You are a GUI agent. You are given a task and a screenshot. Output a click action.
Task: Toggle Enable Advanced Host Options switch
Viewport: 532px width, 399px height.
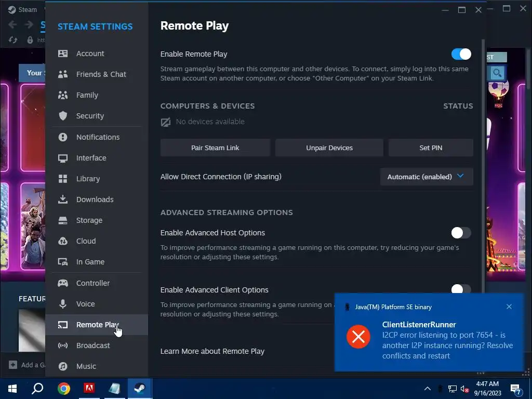[461, 233]
